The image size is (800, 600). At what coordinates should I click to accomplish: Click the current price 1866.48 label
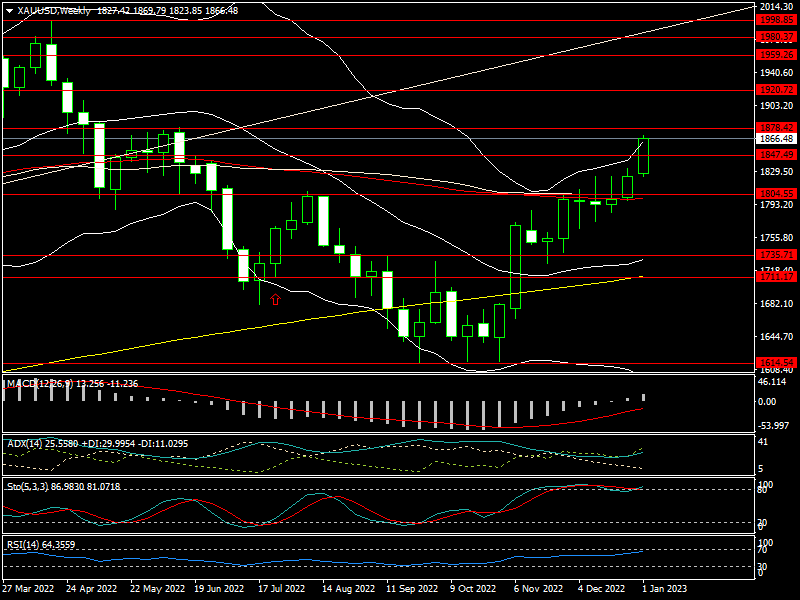[x=777, y=140]
